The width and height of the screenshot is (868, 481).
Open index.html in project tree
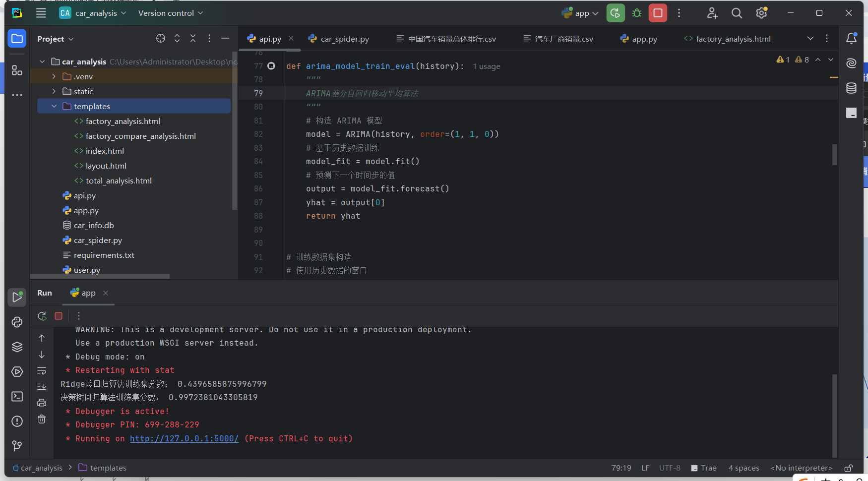point(105,151)
